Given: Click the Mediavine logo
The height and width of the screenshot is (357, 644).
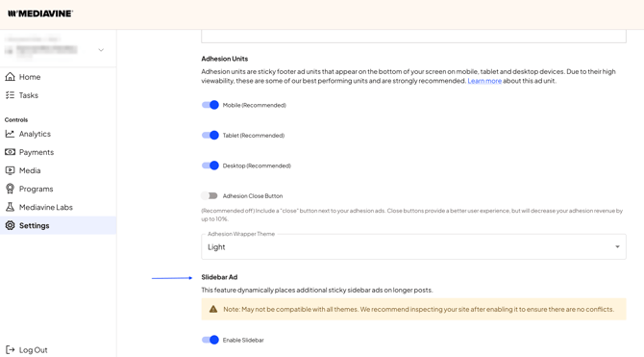Looking at the screenshot, I should click(40, 13).
